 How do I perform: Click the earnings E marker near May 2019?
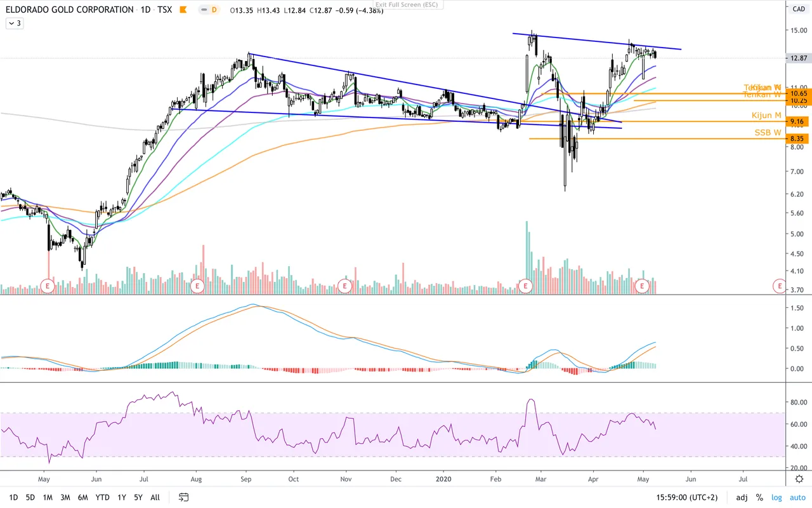pos(47,286)
